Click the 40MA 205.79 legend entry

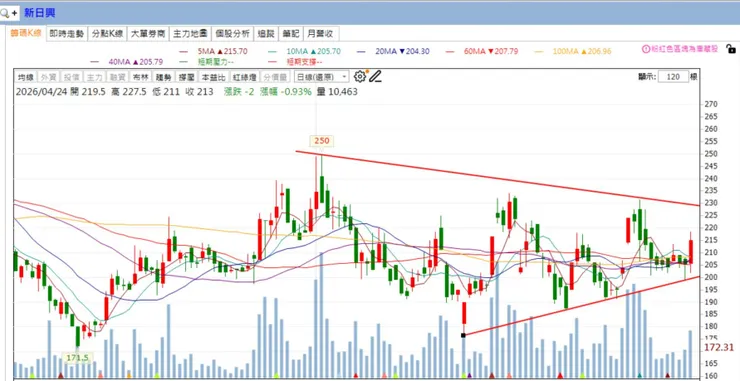click(x=127, y=62)
